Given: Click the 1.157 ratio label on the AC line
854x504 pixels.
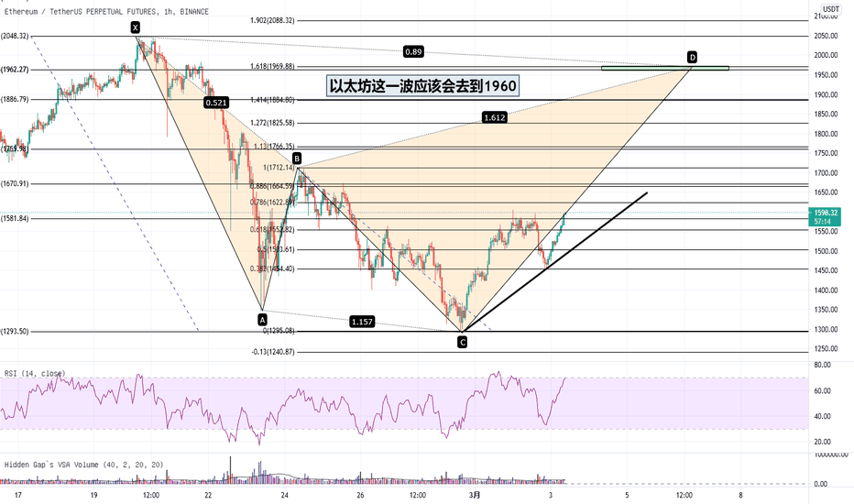Looking at the screenshot, I should 362,322.
